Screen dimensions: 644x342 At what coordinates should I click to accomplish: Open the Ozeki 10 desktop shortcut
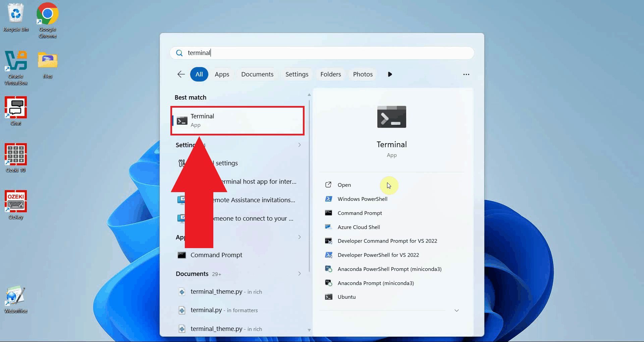point(16,158)
